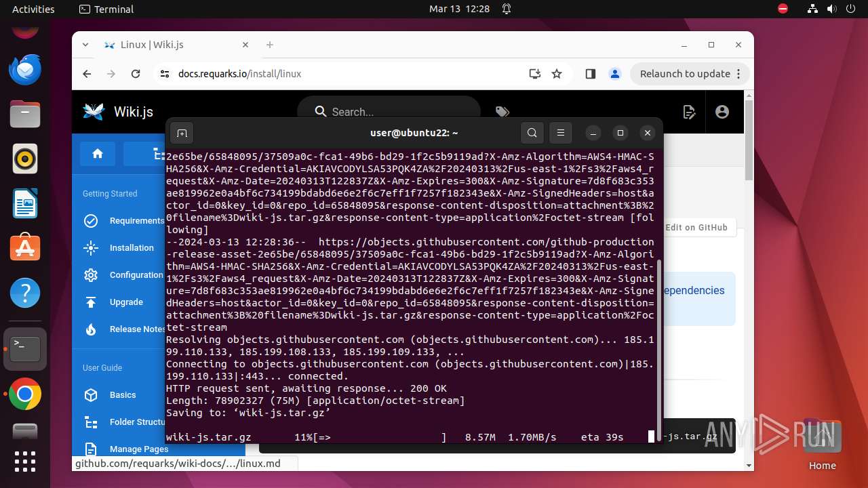Search within the terminal window
The image size is (868, 488).
click(532, 133)
